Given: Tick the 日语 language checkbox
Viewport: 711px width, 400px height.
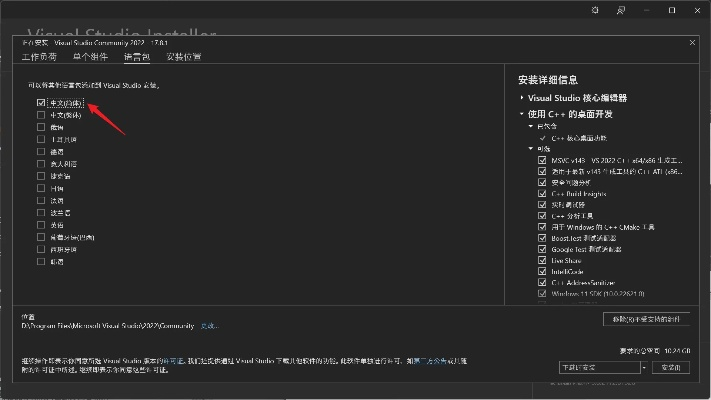Looking at the screenshot, I should pyautogui.click(x=41, y=188).
